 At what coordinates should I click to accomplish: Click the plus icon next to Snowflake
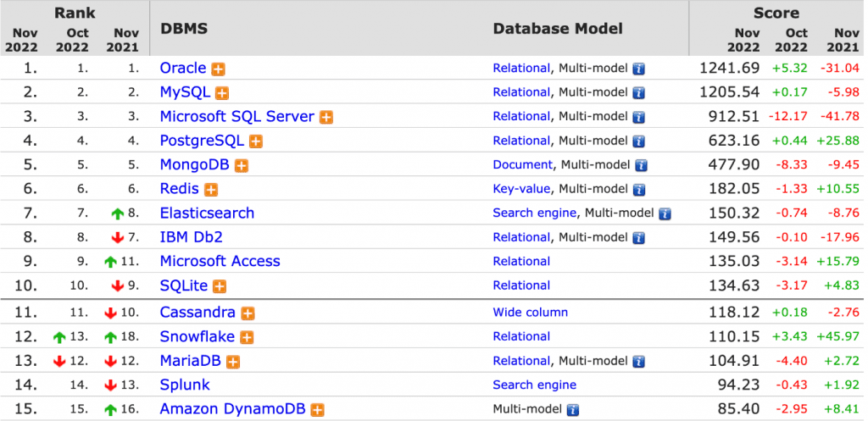coord(247,337)
